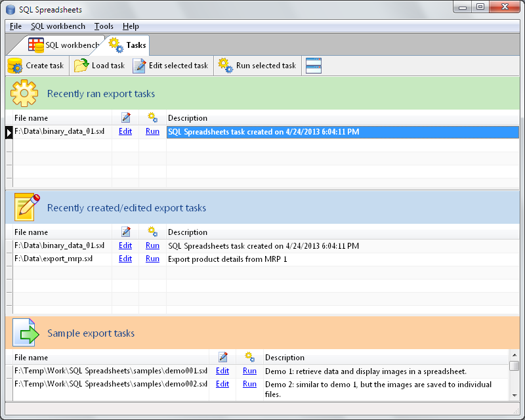Click the row selector arrow for binary_data_01.sxl
Screen dimensions: 525x420
click(x=9, y=132)
